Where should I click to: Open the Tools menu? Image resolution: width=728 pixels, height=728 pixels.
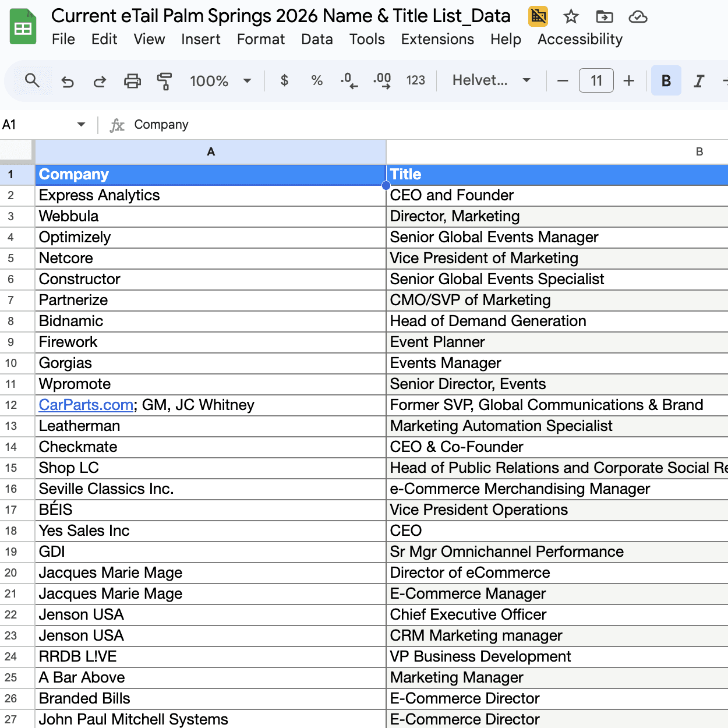(367, 39)
